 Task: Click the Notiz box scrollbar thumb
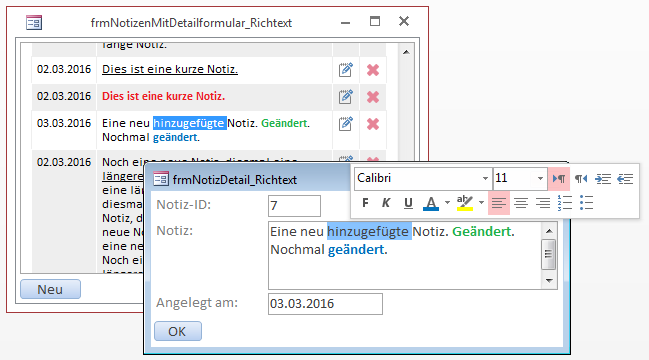(549, 254)
